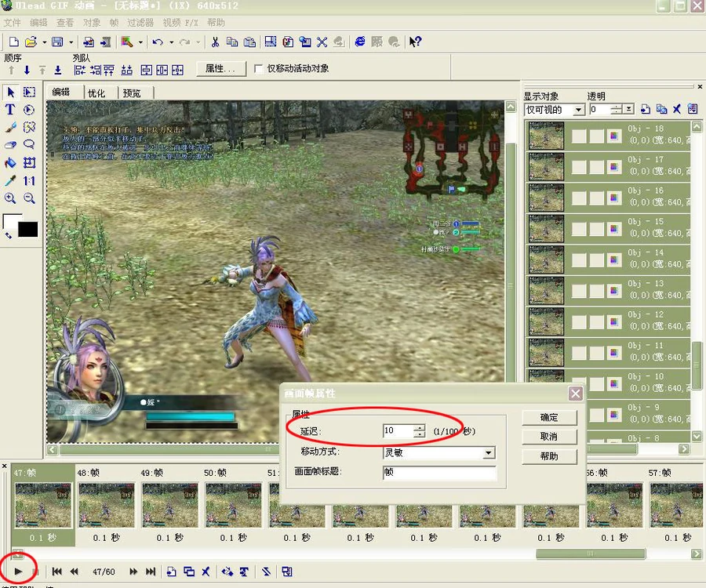Switch to the Optimize (优化) tab
The image size is (706, 588).
[96, 93]
